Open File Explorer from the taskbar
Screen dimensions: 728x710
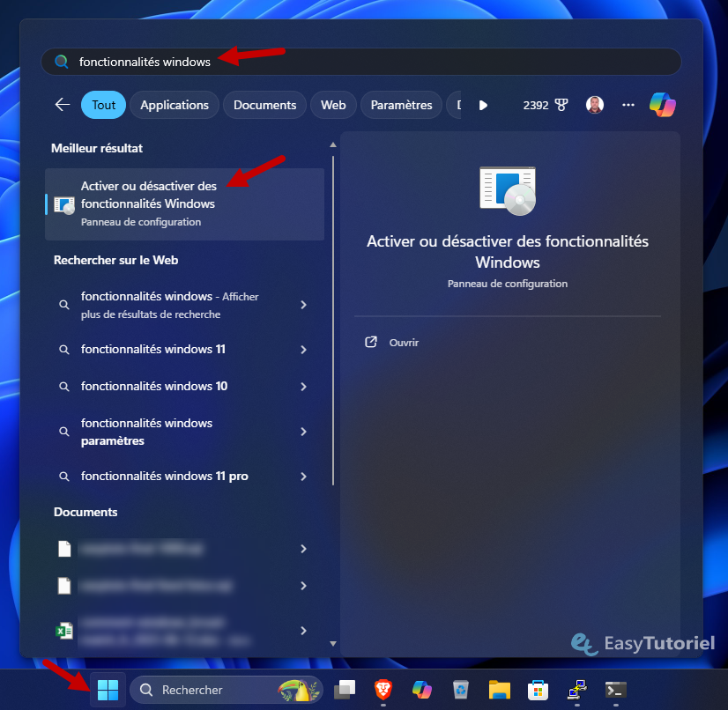click(500, 690)
